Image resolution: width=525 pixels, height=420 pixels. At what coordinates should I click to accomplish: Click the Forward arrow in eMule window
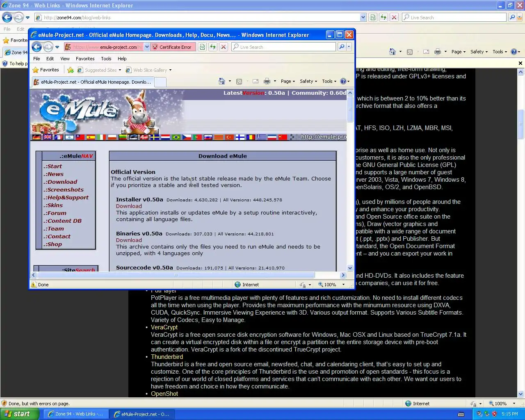tap(48, 47)
